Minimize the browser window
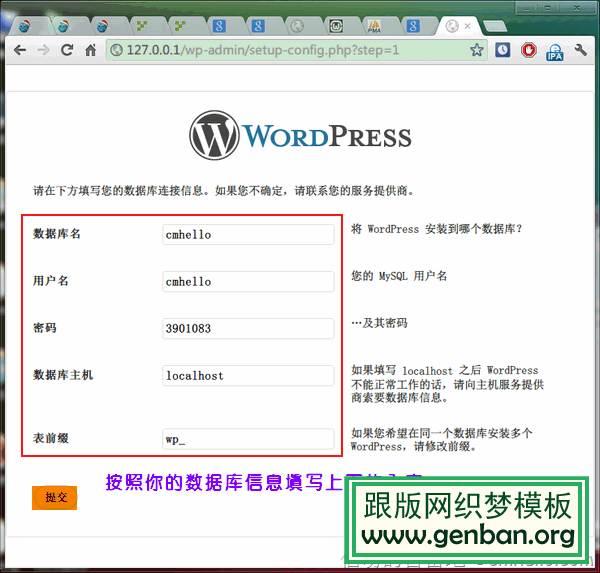 coord(527,8)
